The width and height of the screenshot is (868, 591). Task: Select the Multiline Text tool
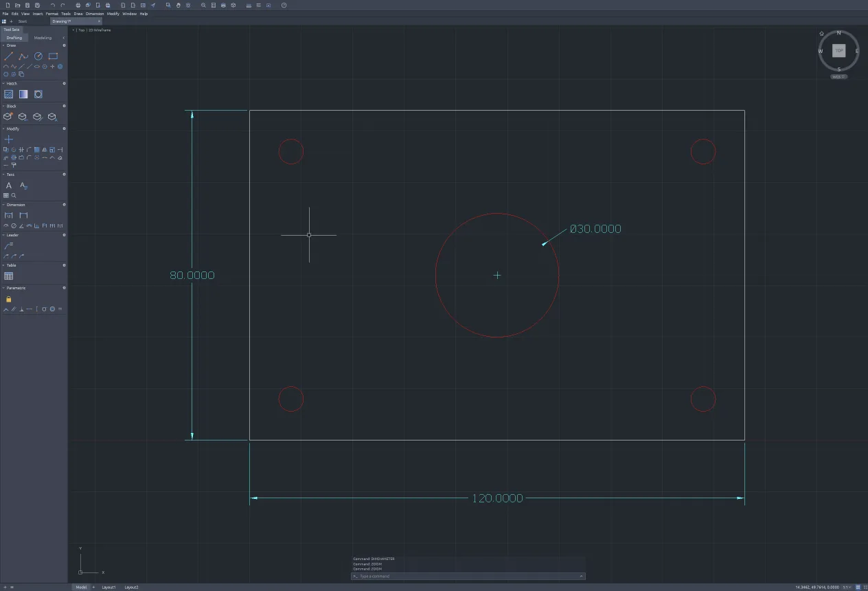pos(24,186)
